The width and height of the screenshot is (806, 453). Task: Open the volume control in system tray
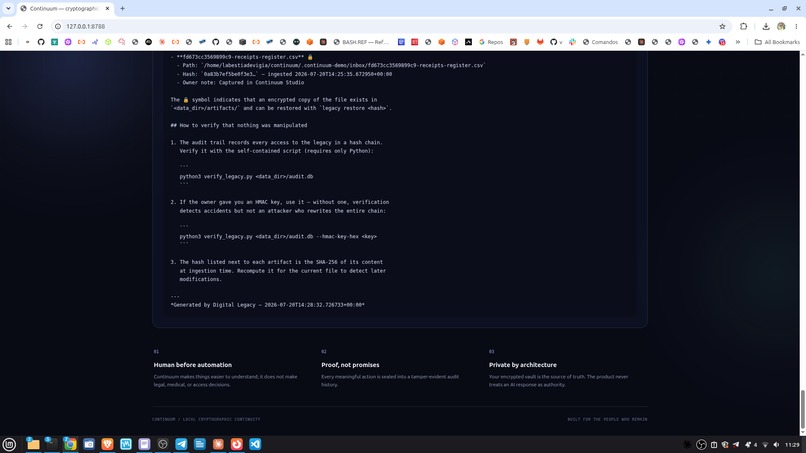776,445
